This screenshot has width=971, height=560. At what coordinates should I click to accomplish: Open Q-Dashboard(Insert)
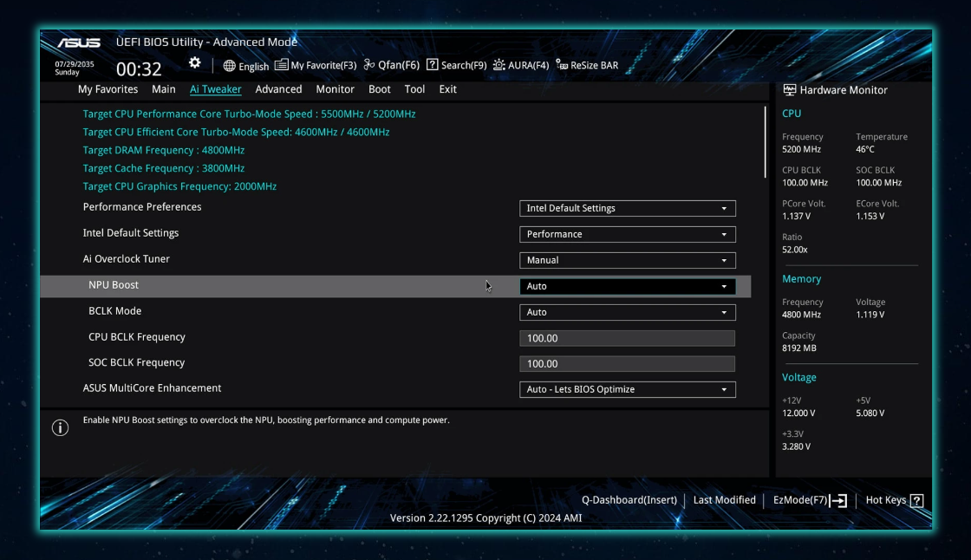pos(629,500)
